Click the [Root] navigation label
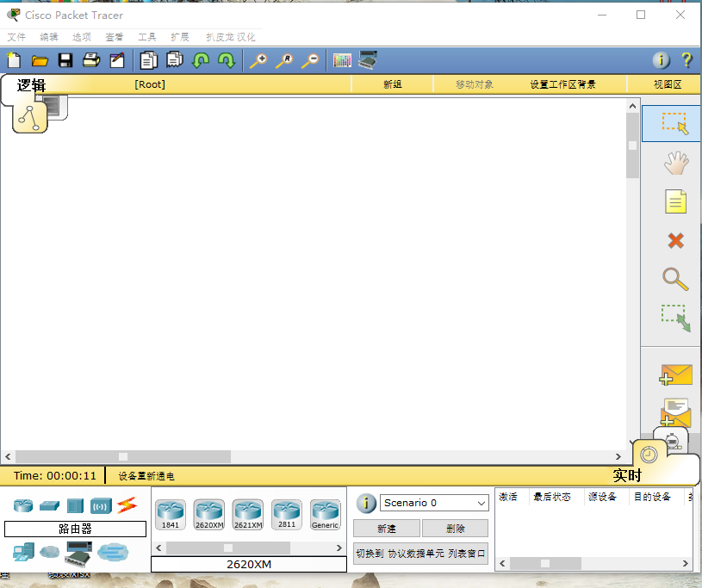Screen dimensions: 702x588 (150, 84)
